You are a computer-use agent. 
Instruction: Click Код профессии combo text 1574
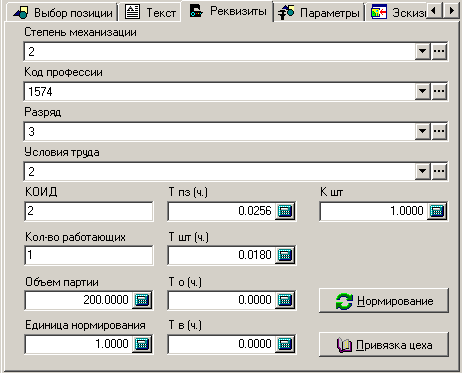(220, 91)
